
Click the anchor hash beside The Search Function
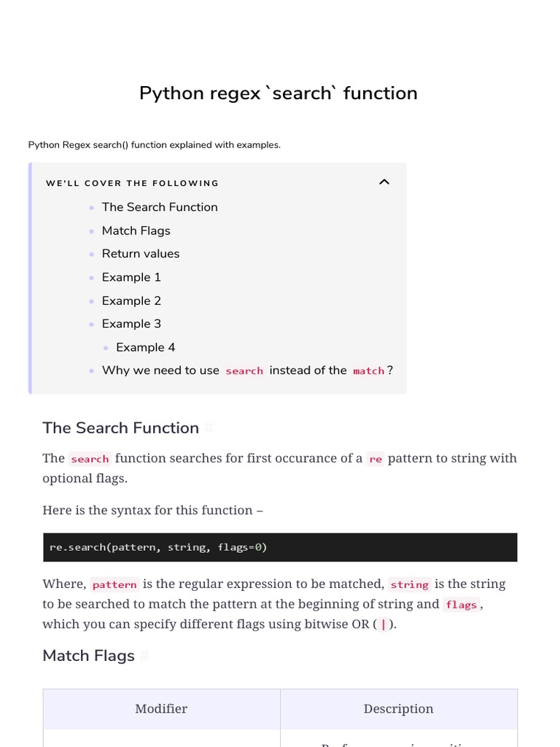(x=209, y=428)
